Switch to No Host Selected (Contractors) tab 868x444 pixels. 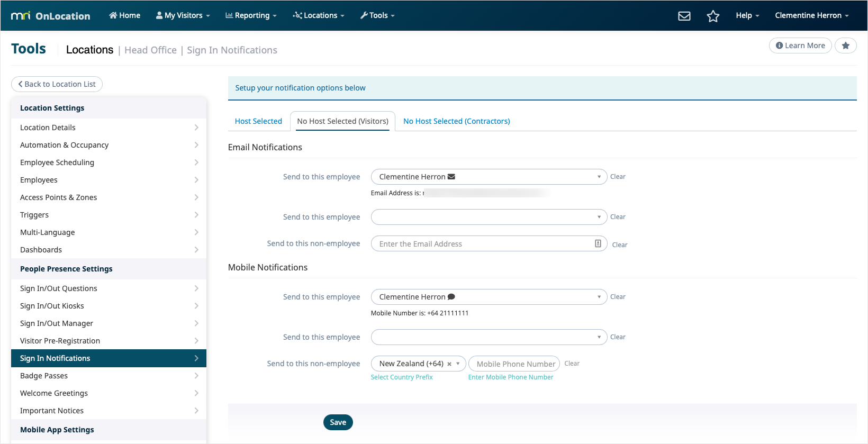[457, 121]
